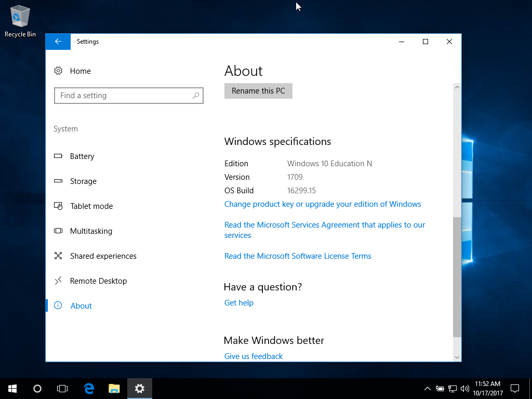Click the scrollbar down arrow in Settings

pyautogui.click(x=457, y=357)
